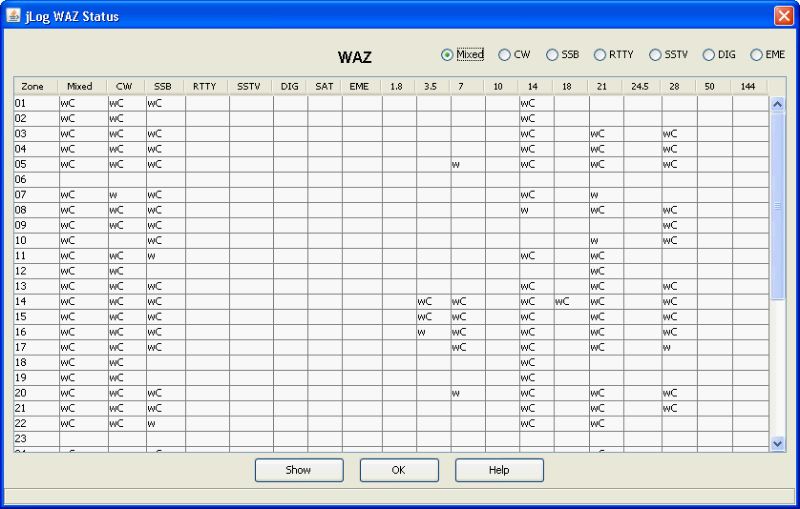This screenshot has height=509, width=800.
Task: Pick the DIG radio button
Action: pos(709,55)
